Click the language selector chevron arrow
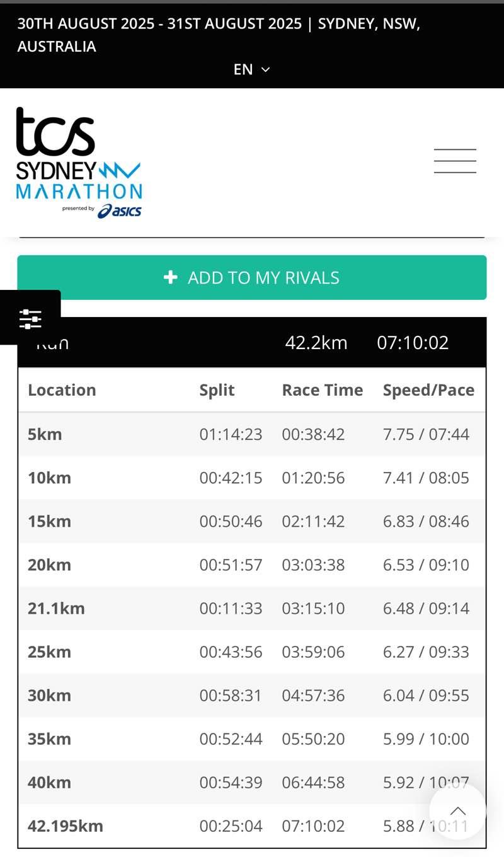The height and width of the screenshot is (857, 504). (x=265, y=69)
